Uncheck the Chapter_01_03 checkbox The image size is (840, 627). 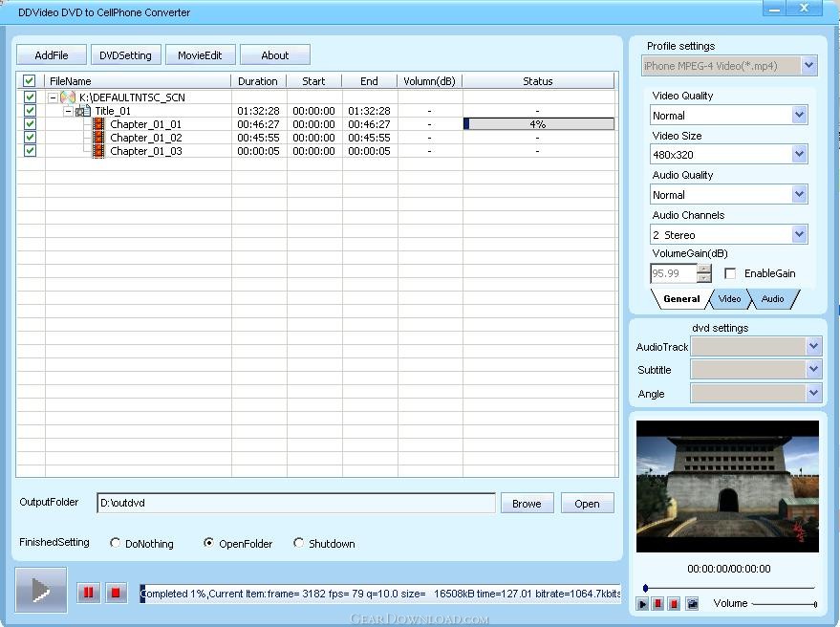tap(30, 151)
